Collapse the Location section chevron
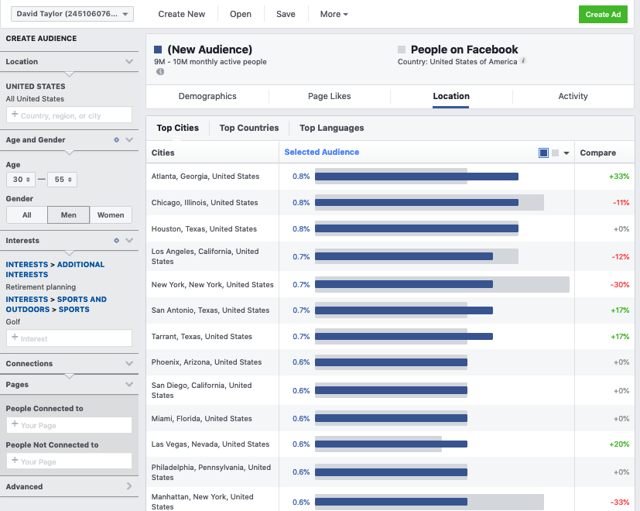 click(129, 62)
